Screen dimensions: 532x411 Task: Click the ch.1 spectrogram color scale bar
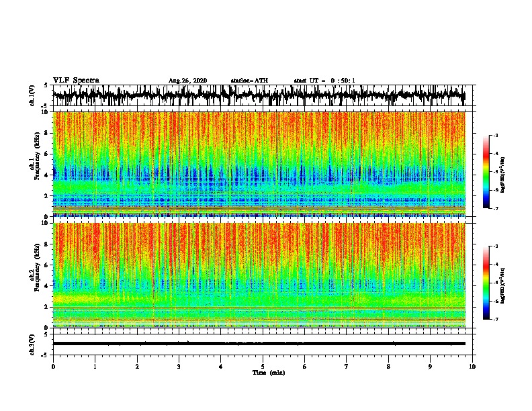tap(486, 172)
